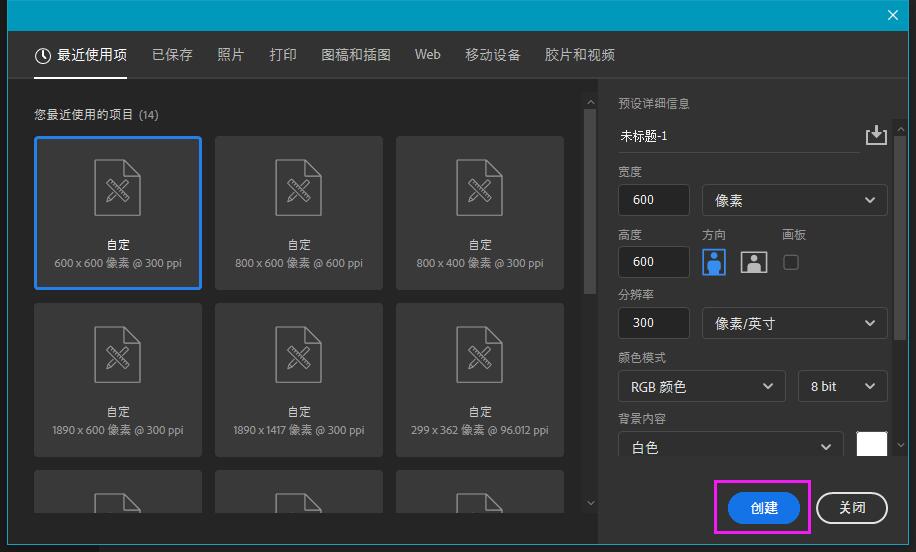The width and height of the screenshot is (916, 552).
Task: Click document icon of 1890 x 1417 preset
Action: pyautogui.click(x=299, y=355)
